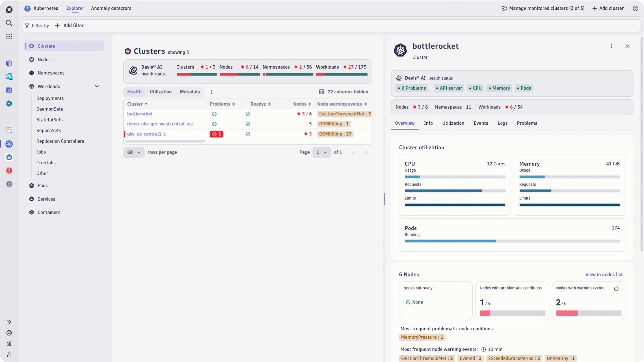Viewport: 644px width, 362px height.
Task: Open the Kubernetes settings gear icon in sidebar
Action: 9,184
